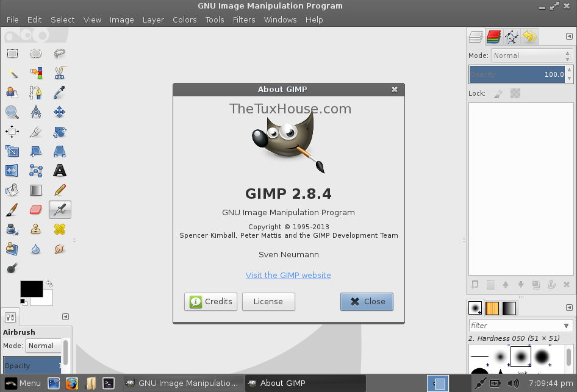Select the Cage Transform tool

(36, 171)
